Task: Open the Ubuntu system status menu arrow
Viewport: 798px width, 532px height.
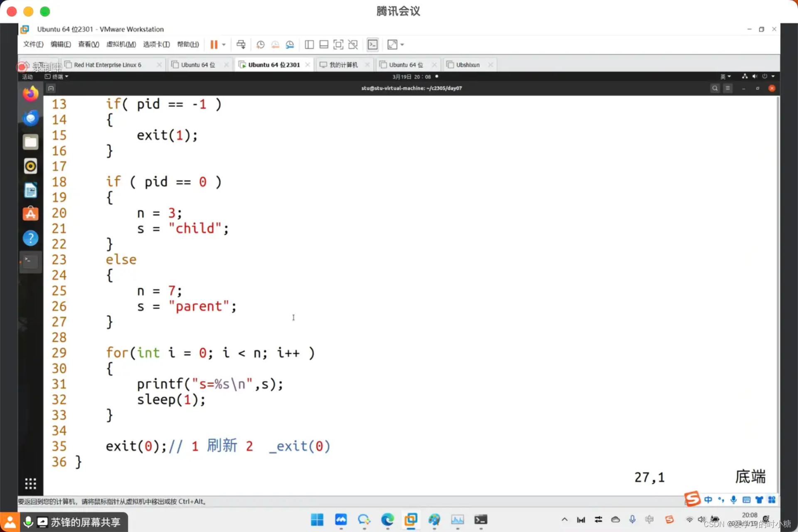Action: point(773,76)
